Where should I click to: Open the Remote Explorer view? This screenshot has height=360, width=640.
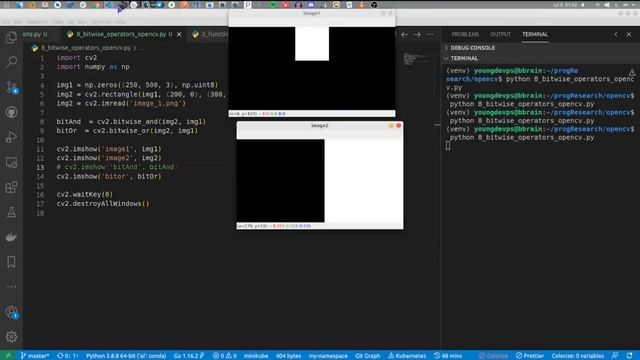[11, 162]
